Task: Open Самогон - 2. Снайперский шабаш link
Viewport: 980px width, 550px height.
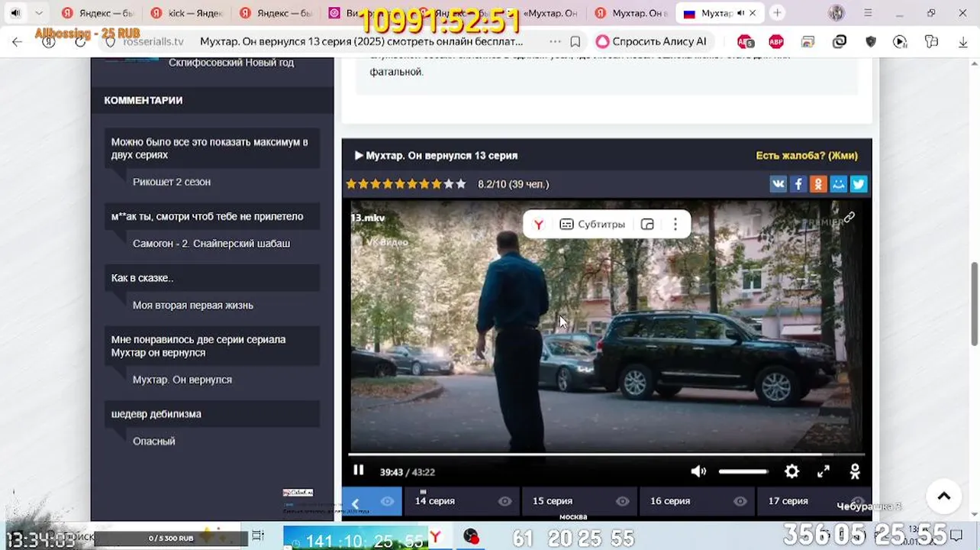Action: pos(211,244)
